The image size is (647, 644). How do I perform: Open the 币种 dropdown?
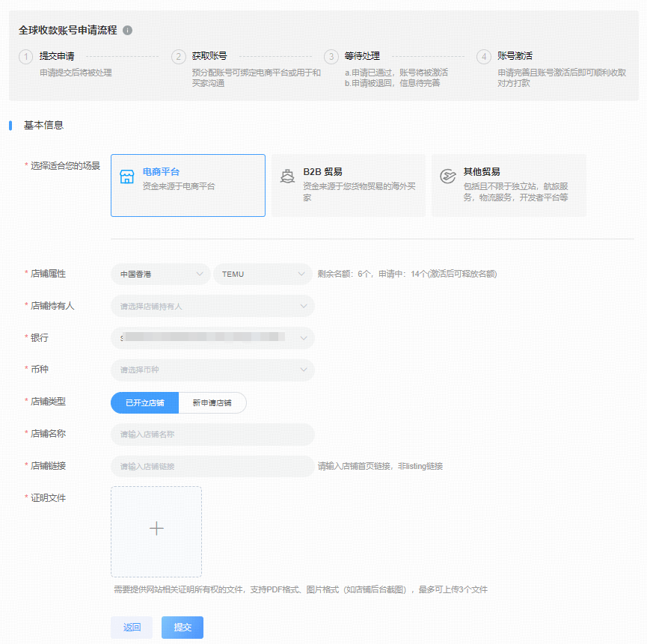pos(212,369)
